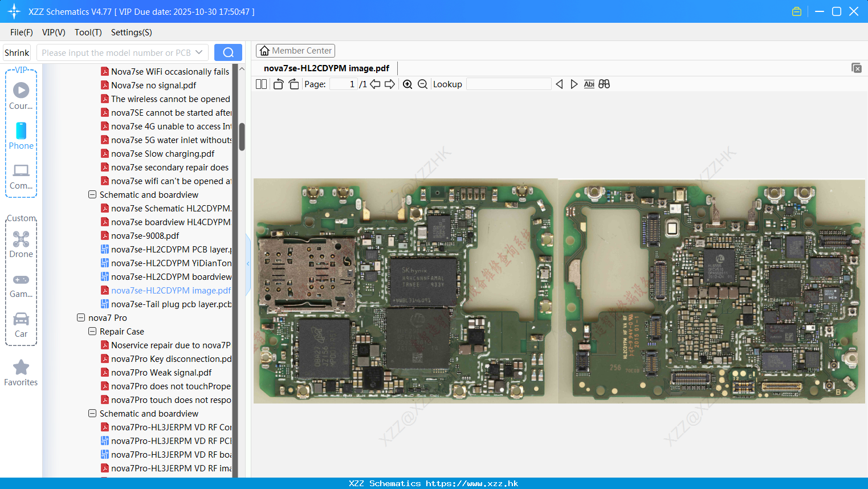This screenshot has width=868, height=489.
Task: Collapse the nova7 Pro node
Action: tap(81, 317)
